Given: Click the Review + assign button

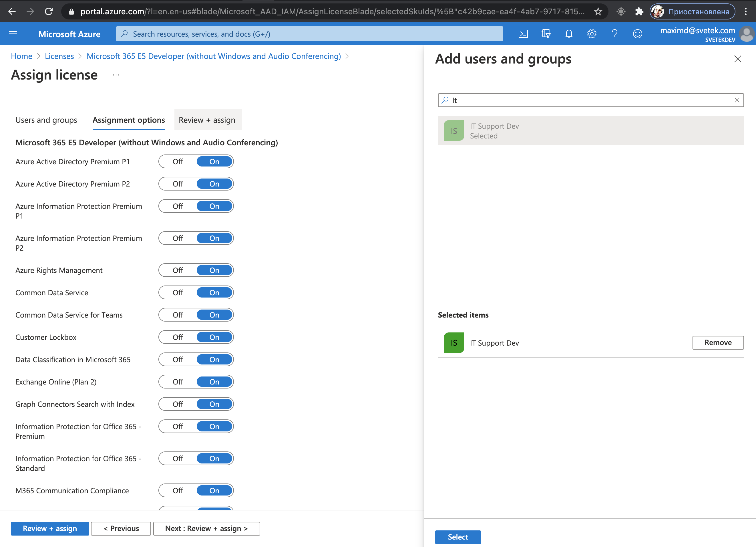Looking at the screenshot, I should click(49, 528).
